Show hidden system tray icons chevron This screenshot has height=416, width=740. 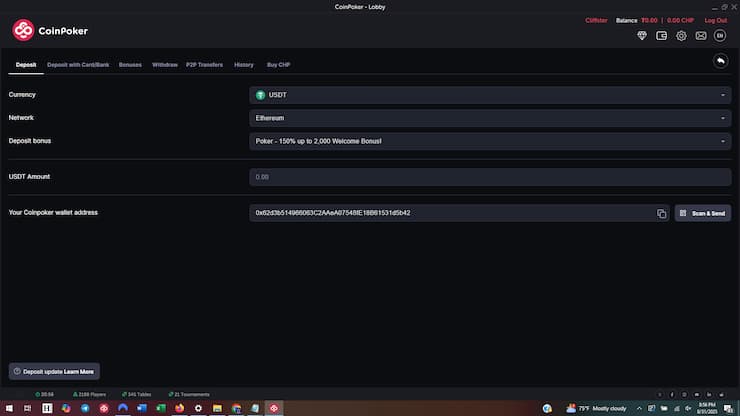pyautogui.click(x=639, y=408)
